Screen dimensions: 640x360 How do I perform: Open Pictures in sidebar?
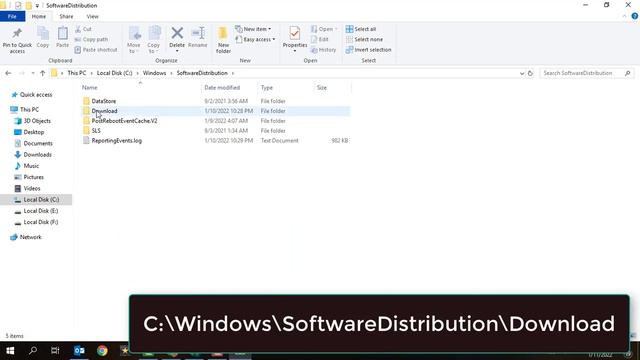(x=33, y=177)
